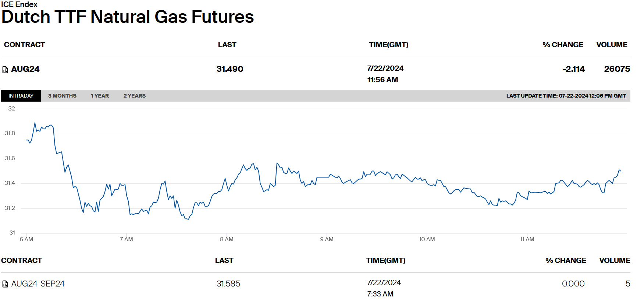The image size is (644, 299).
Task: View the 2 YEARS chart range
Action: [x=134, y=96]
